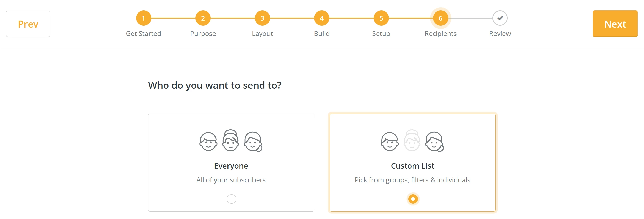Jump to step 3 circle
The height and width of the screenshot is (219, 644).
(262, 18)
